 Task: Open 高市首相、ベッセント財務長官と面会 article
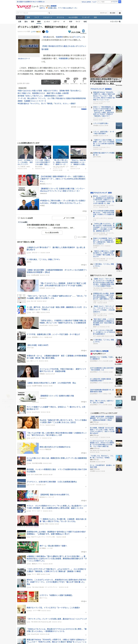coord(57,471)
